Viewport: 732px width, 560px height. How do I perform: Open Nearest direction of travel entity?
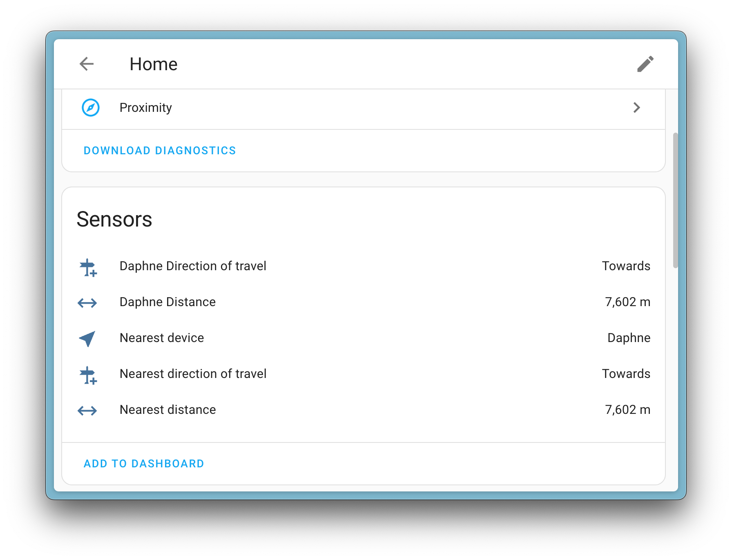193,374
